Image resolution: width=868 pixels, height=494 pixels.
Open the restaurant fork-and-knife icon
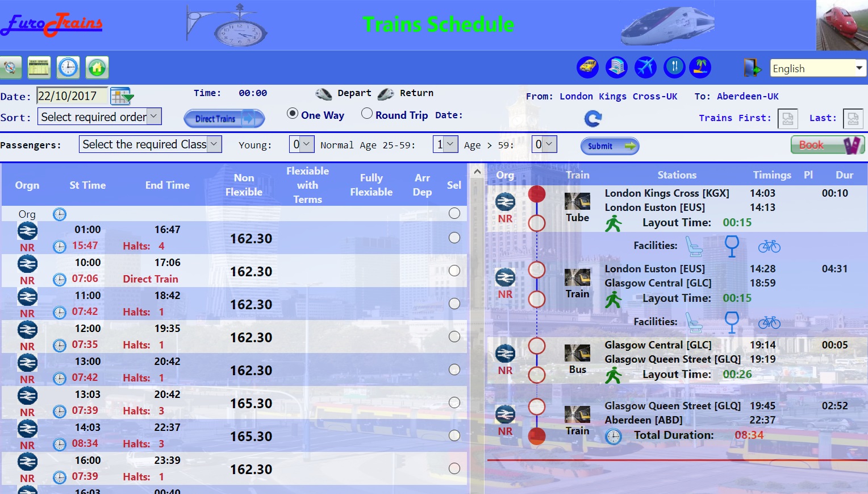[x=674, y=67]
